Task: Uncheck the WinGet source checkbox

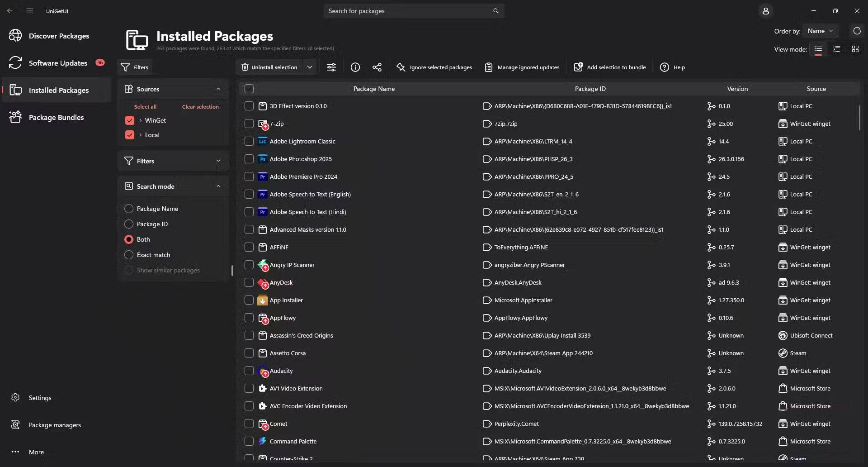Action: pos(130,120)
